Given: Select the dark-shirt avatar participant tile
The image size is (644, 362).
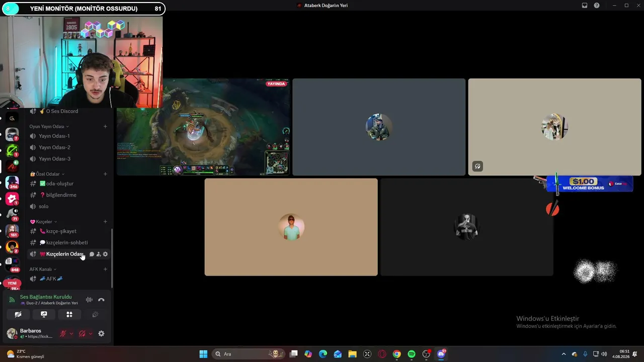Looking at the screenshot, I should click(466, 227).
